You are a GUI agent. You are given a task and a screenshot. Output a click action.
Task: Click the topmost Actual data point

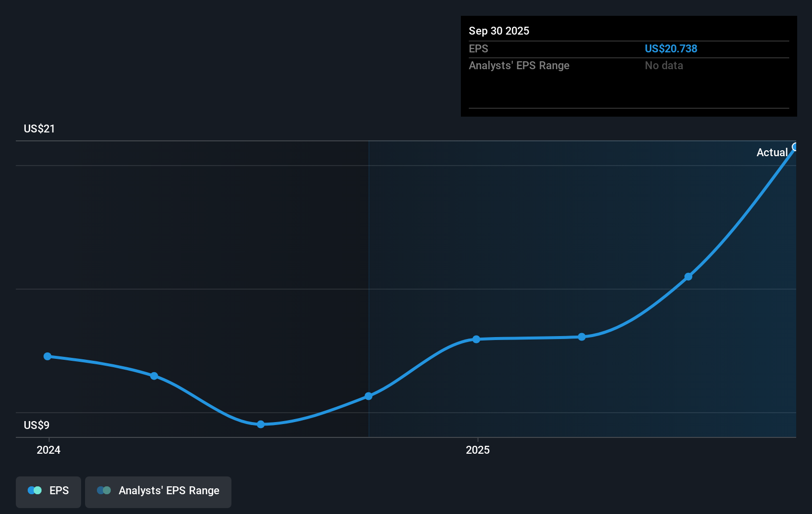795,147
